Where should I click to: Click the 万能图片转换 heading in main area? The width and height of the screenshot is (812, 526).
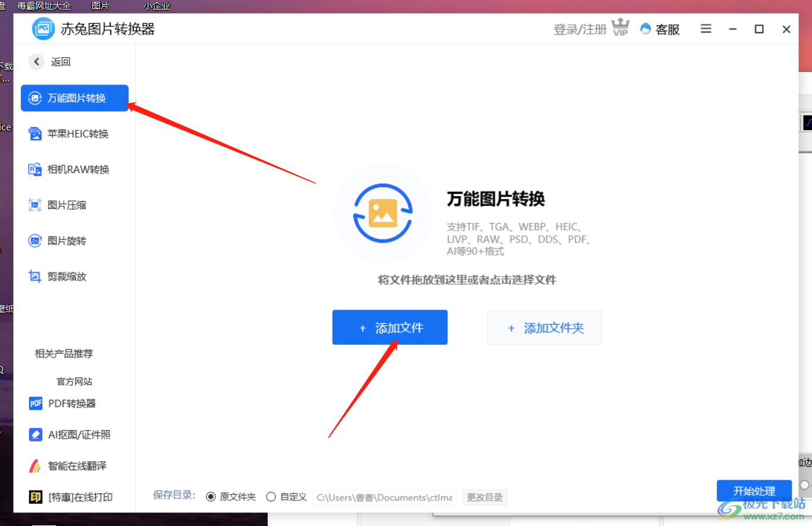pyautogui.click(x=496, y=199)
